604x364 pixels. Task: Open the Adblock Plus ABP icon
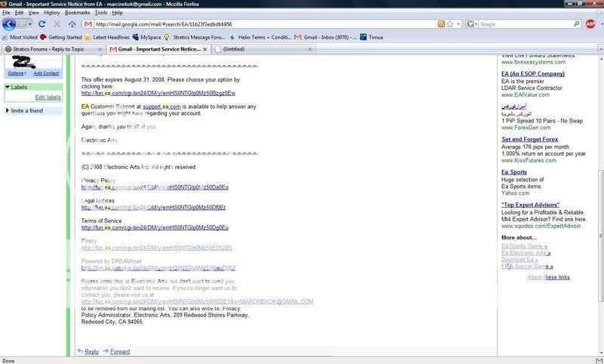tap(590, 24)
